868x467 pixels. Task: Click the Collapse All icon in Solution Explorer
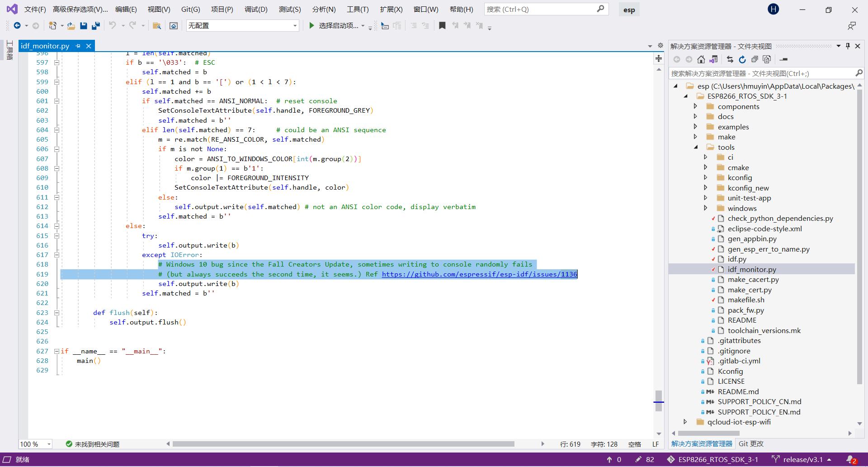755,59
